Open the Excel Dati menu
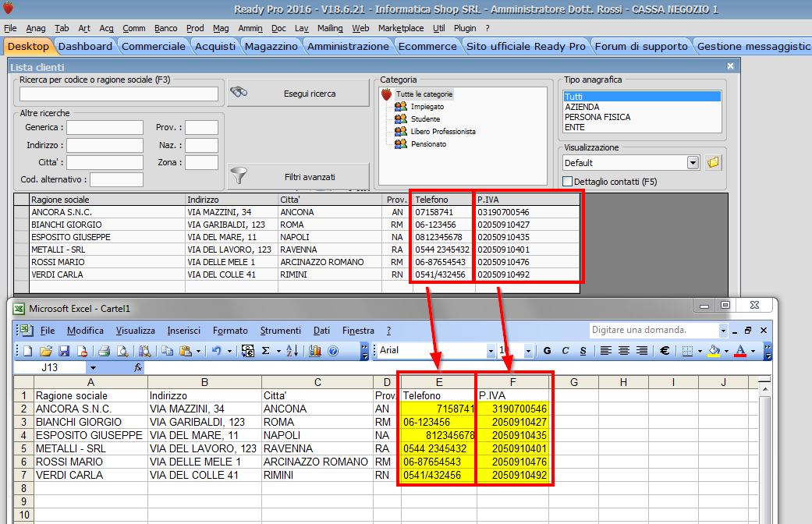 click(321, 331)
